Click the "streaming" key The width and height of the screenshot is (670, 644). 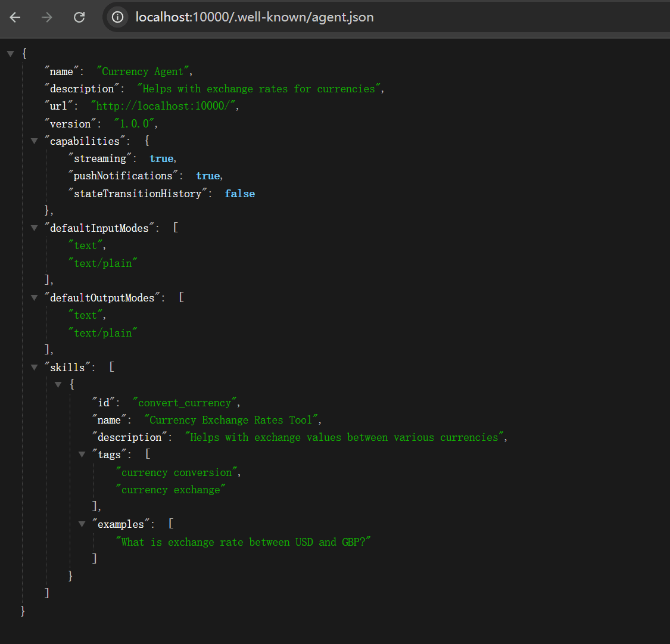tap(99, 158)
